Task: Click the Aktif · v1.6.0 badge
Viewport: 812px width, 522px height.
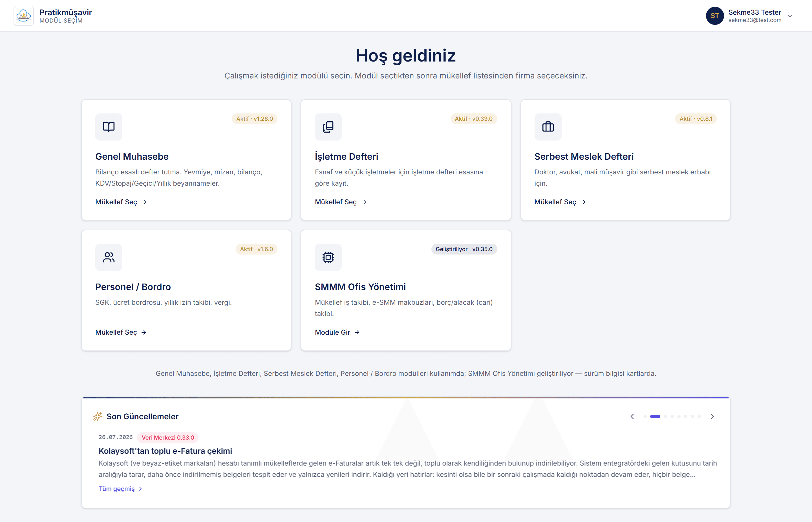Action: (256, 249)
